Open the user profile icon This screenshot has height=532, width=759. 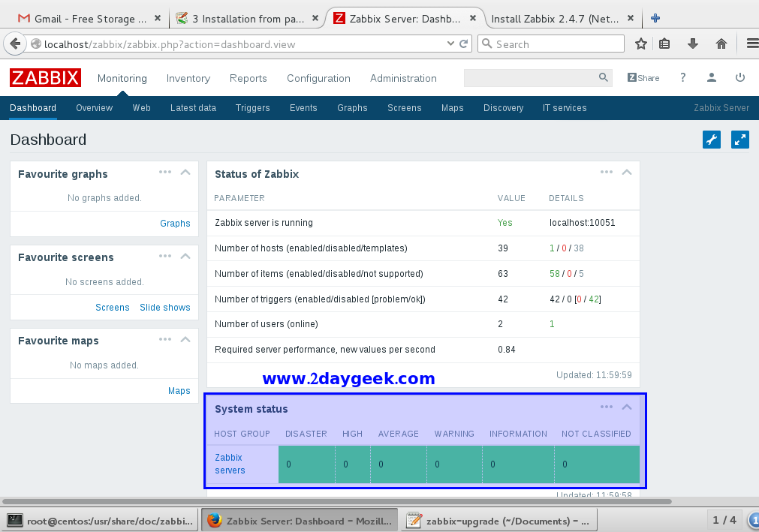click(712, 77)
